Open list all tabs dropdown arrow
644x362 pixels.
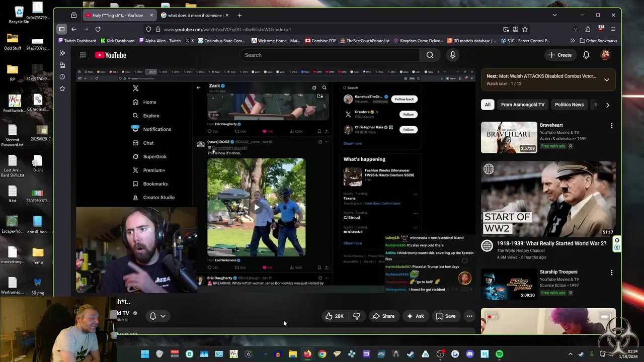(x=554, y=15)
